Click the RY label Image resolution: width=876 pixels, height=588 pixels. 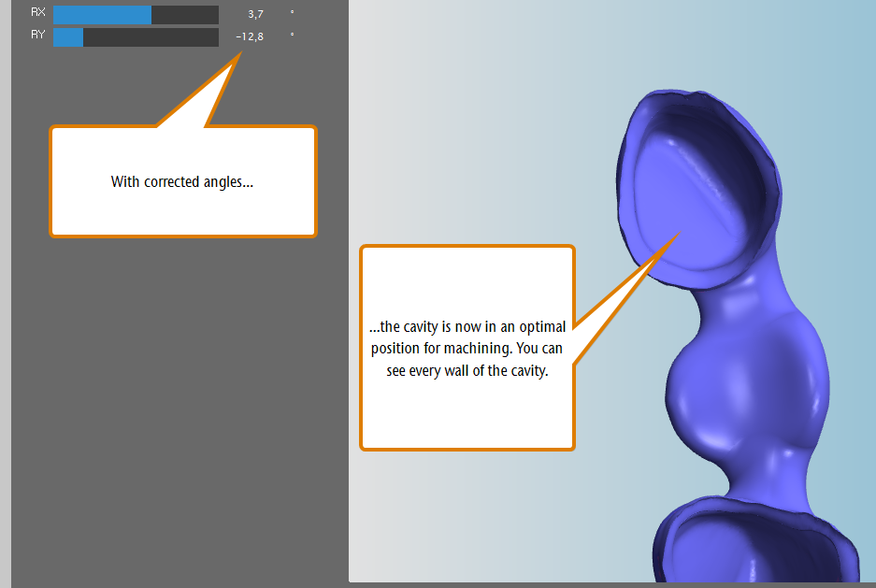click(x=38, y=35)
